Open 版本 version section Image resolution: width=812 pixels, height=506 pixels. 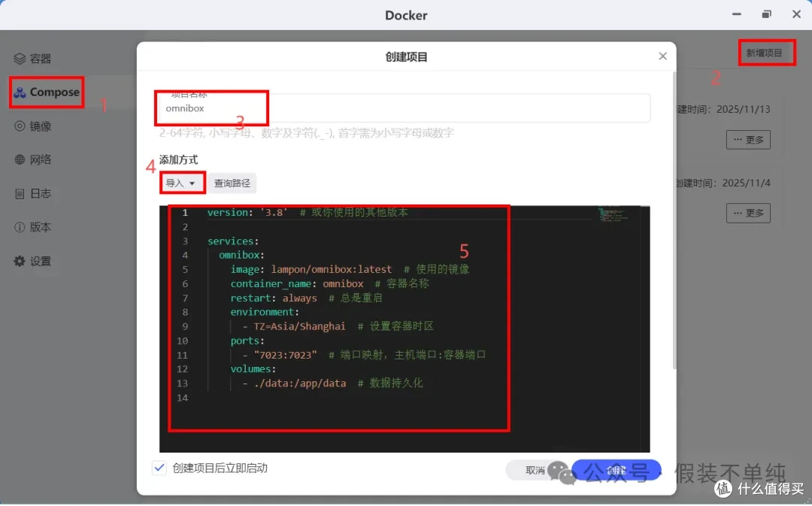32,227
